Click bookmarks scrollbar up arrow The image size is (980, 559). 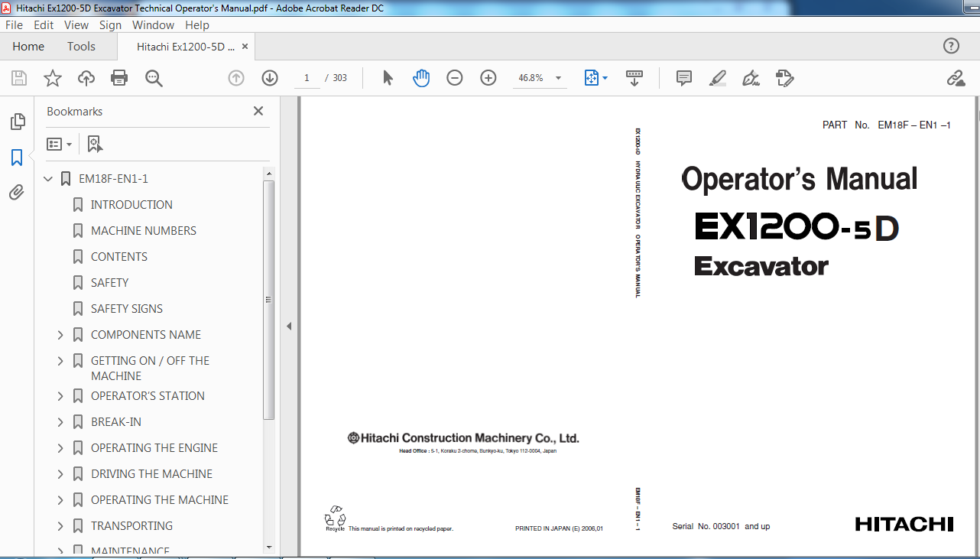click(268, 175)
